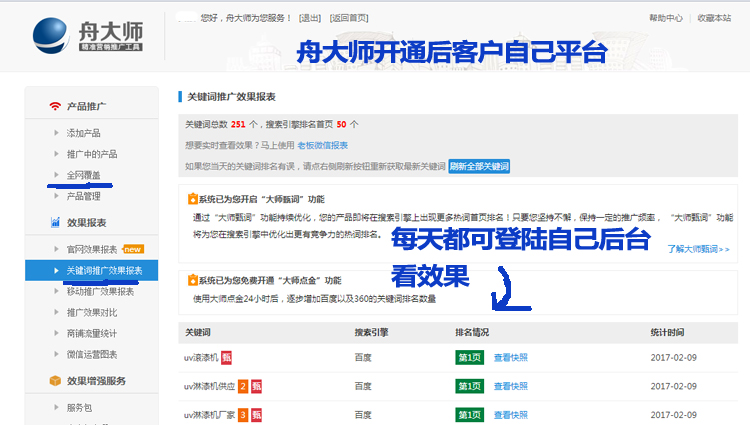Expand arrow next to 推广效果对比
This screenshot has height=425, width=750.
pyautogui.click(x=56, y=312)
